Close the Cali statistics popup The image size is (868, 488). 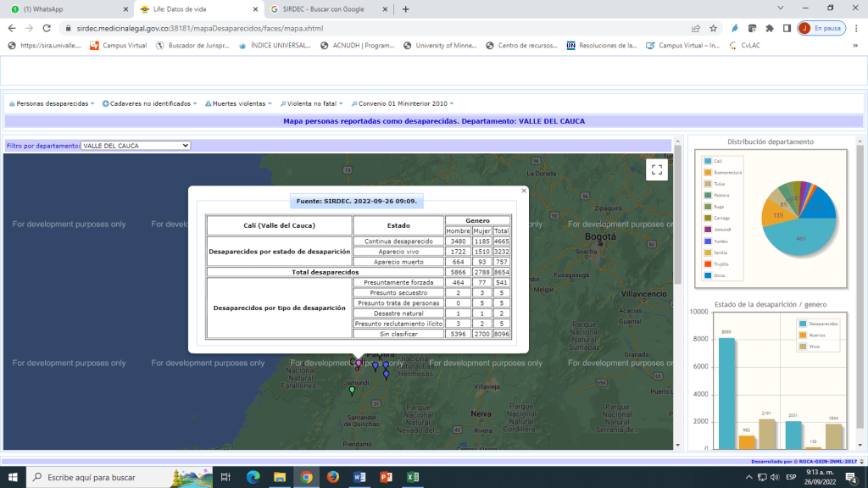(x=524, y=191)
